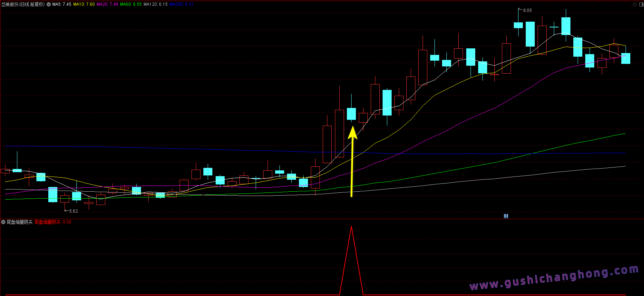Click the diamond icon at top-right corner

[635, 5]
